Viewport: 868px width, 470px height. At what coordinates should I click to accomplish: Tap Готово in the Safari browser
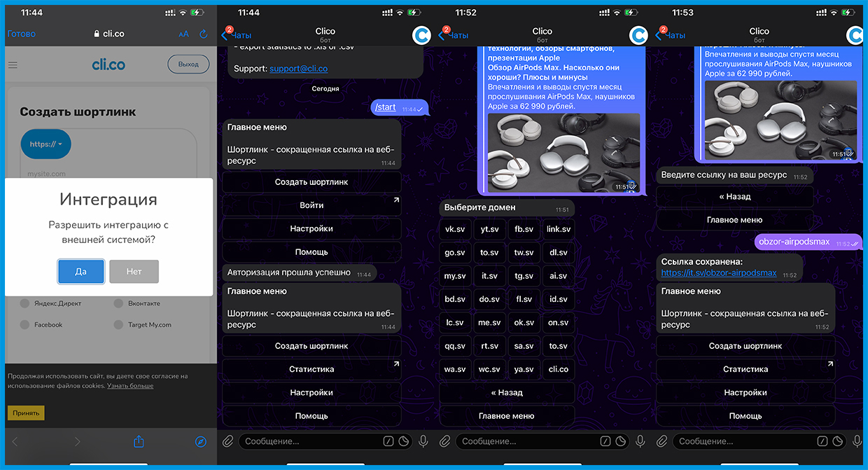22,34
